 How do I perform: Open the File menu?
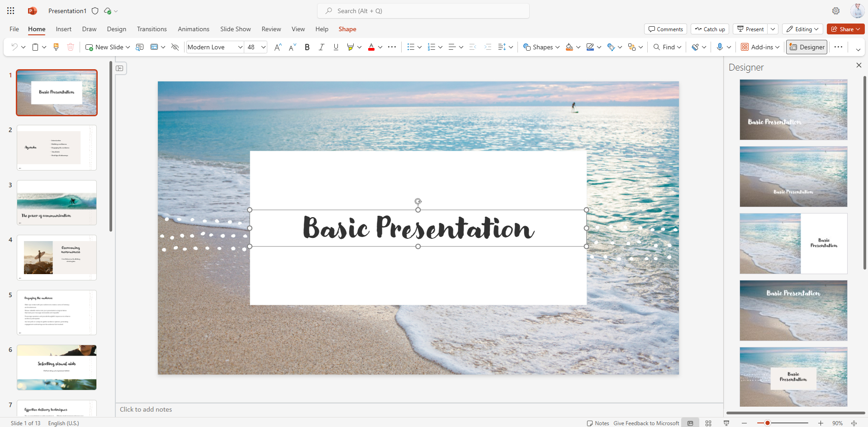[x=14, y=29]
